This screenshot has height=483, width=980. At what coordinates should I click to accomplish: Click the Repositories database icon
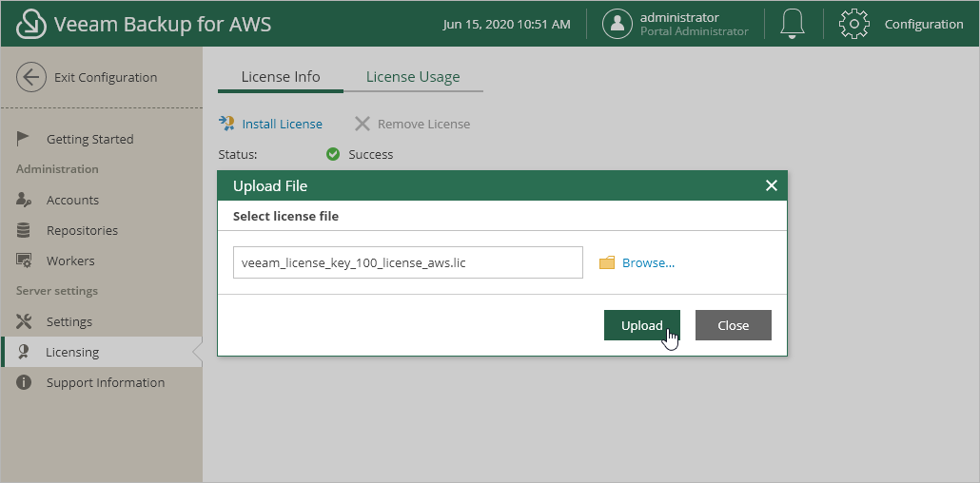click(x=23, y=230)
